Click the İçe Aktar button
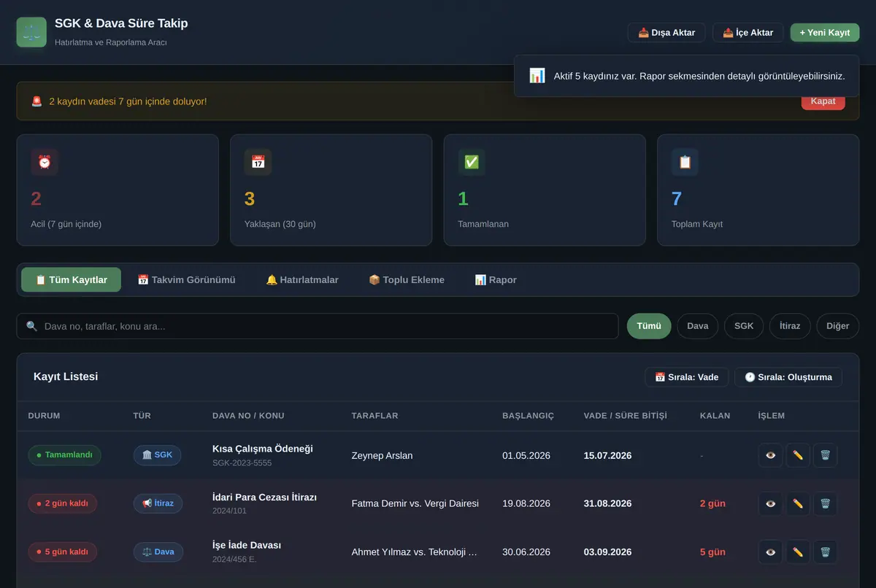 tap(748, 33)
